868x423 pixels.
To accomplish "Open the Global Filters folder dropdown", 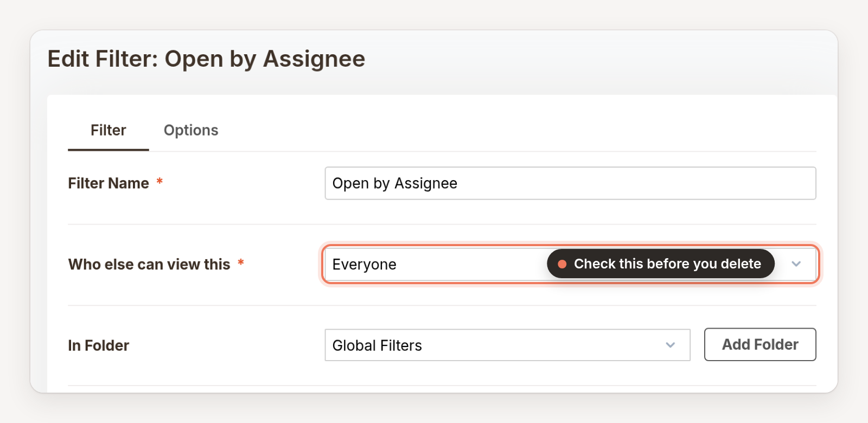I will (x=507, y=345).
